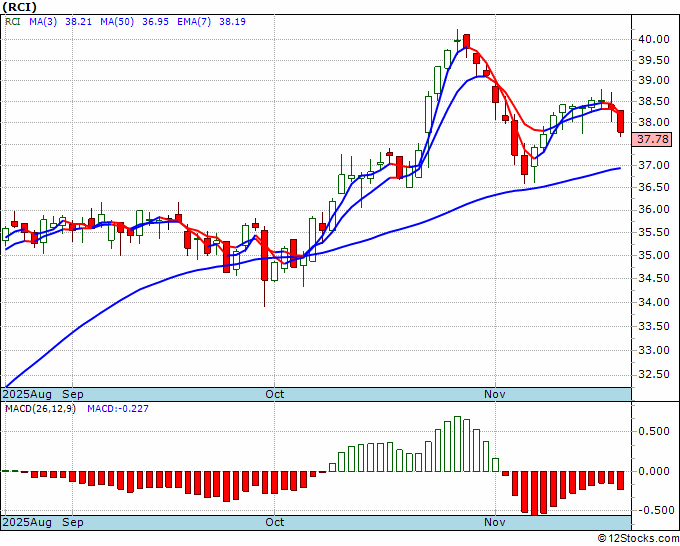Click Nov on MACD time axis

point(495,522)
